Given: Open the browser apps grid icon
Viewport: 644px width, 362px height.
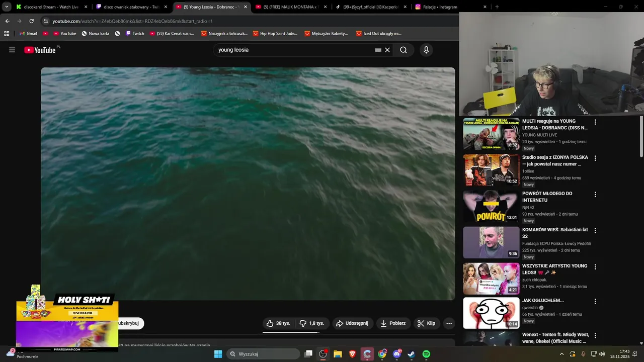Looking at the screenshot, I should click(x=7, y=34).
